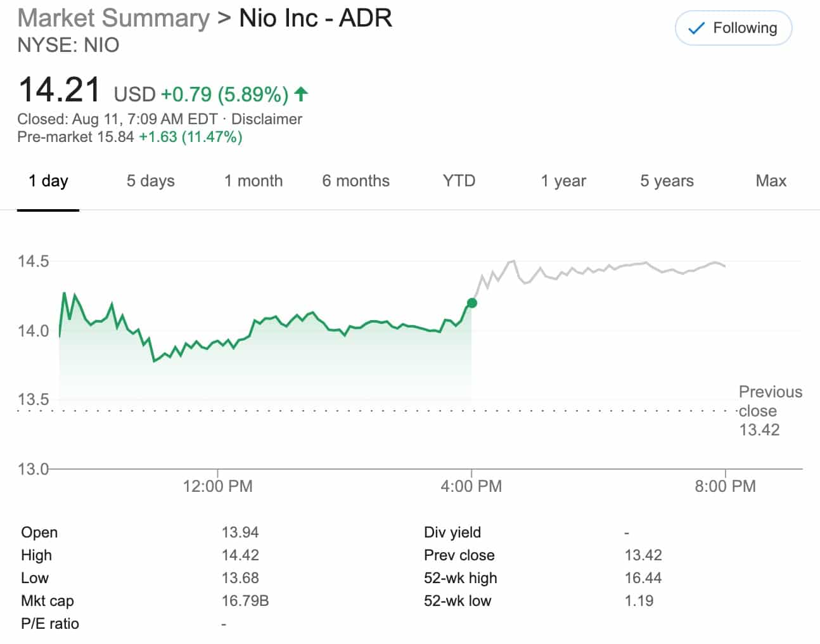This screenshot has height=644, width=820.
Task: Click the blue checkmark icon in Following
Action: [x=696, y=29]
